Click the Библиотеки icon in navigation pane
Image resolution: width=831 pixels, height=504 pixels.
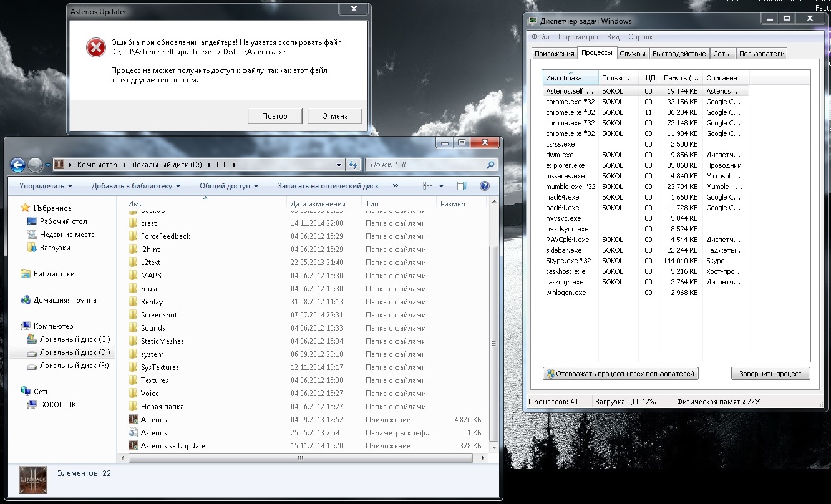[x=25, y=273]
